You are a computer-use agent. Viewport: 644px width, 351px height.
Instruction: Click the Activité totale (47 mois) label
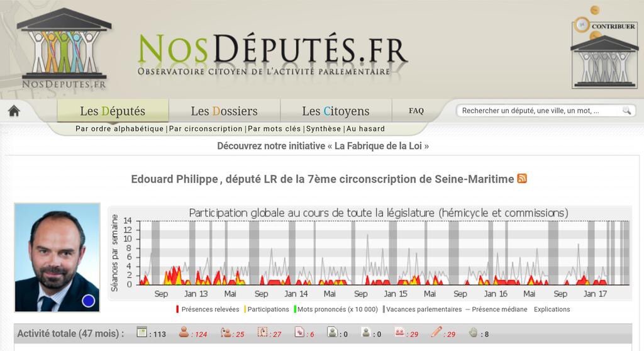click(70, 333)
